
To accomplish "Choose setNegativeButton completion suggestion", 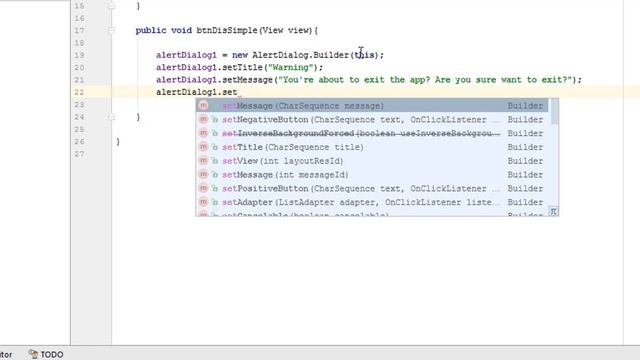I will (372, 120).
